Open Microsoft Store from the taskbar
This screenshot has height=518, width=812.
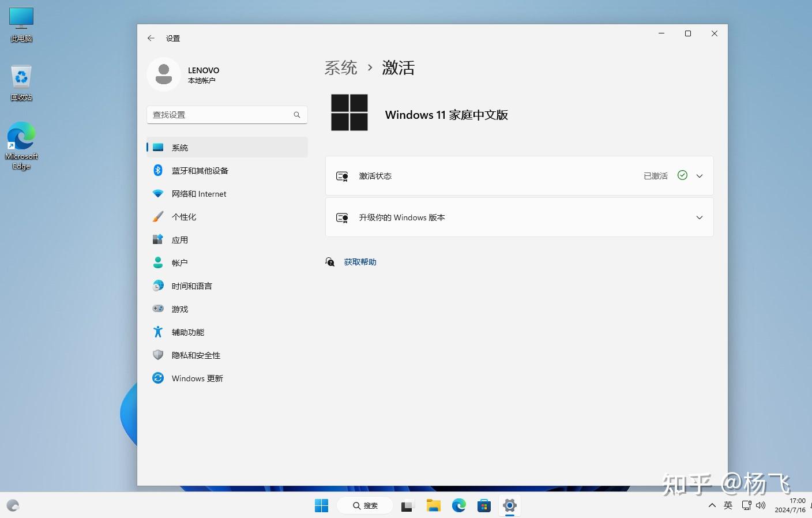tap(484, 505)
